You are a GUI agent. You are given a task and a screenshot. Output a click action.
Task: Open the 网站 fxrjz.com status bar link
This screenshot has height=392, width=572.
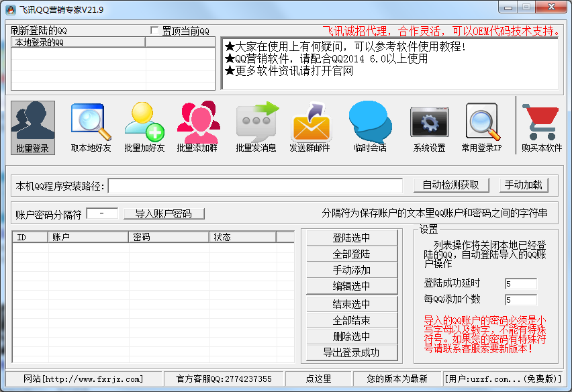[x=83, y=379]
